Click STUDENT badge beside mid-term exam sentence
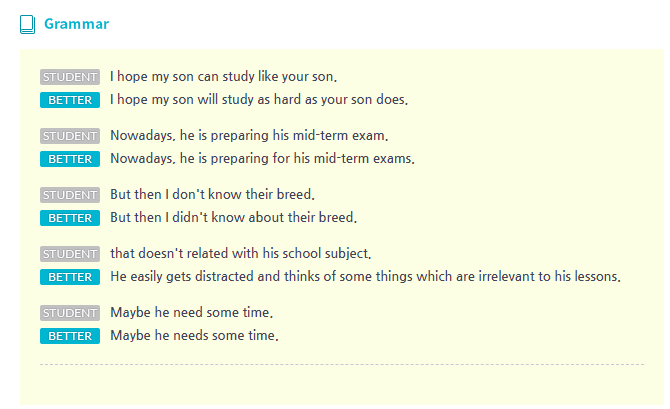Screen dimensions: 670x409 [x=70, y=136]
